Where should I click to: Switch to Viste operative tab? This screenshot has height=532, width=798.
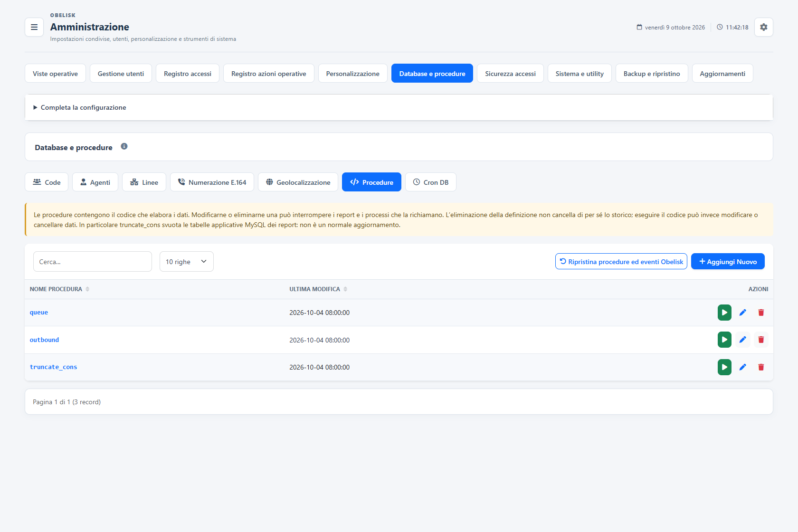click(55, 73)
